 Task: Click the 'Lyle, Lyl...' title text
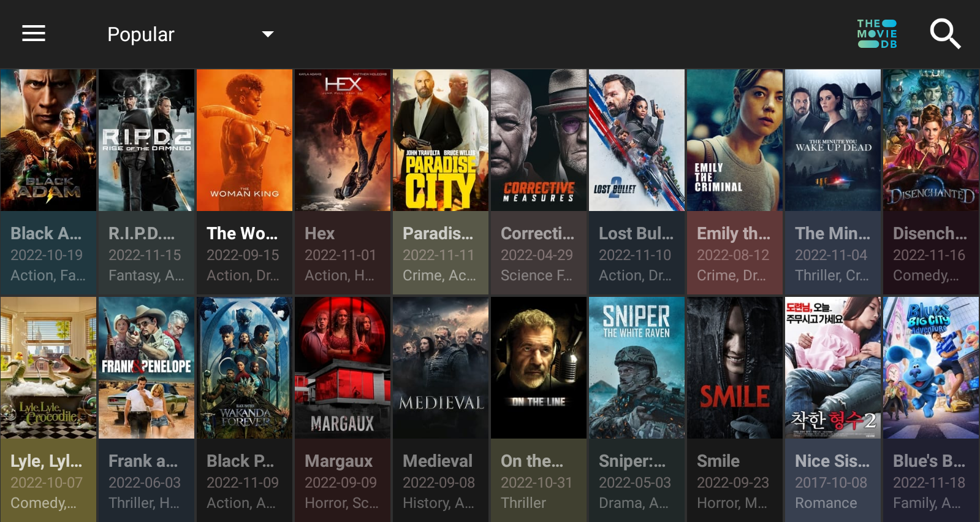[x=46, y=461]
